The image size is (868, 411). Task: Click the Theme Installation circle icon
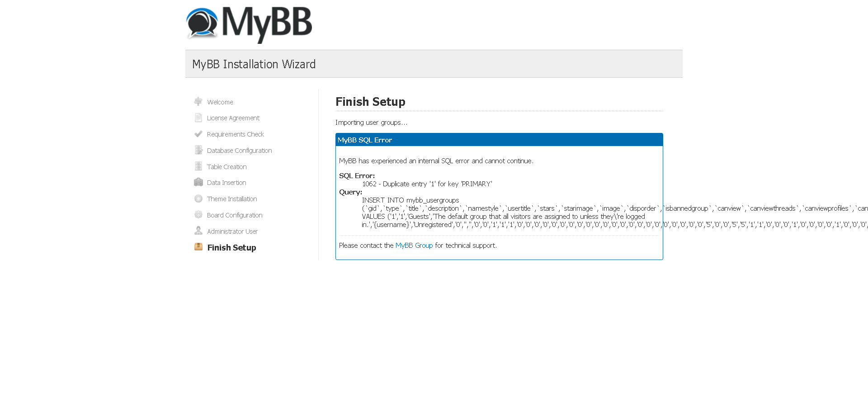[x=198, y=199]
